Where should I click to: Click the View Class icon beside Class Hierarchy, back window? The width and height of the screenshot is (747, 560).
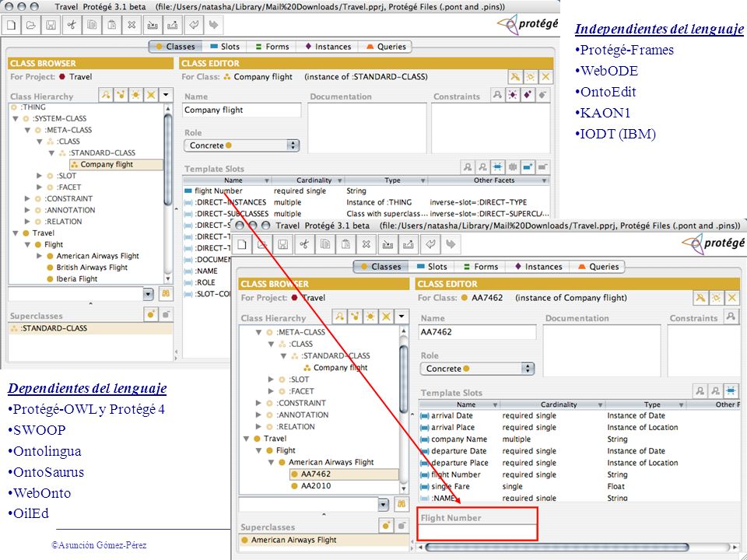click(x=106, y=95)
